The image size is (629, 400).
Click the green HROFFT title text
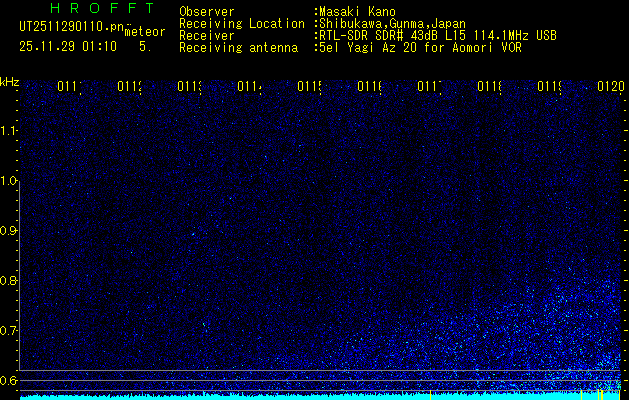[103, 8]
